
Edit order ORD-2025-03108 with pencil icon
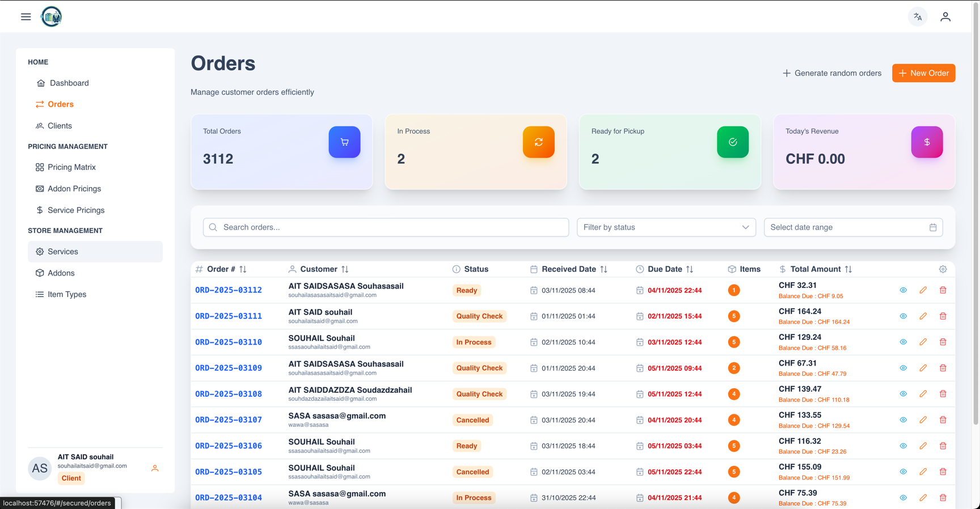pos(923,394)
